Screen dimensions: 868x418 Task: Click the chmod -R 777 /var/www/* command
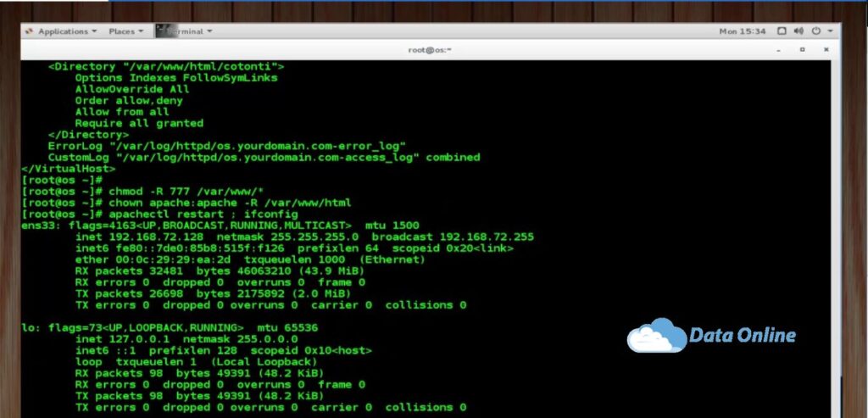pos(186,192)
